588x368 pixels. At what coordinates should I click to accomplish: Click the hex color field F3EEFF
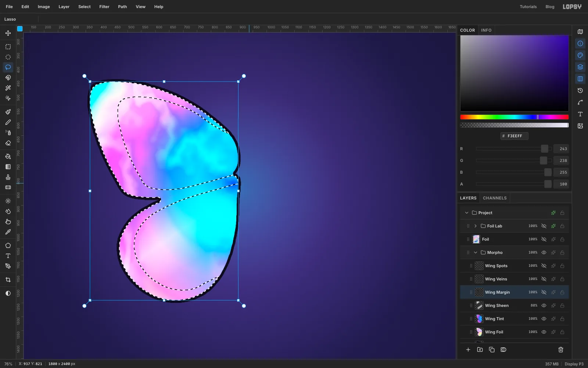514,136
